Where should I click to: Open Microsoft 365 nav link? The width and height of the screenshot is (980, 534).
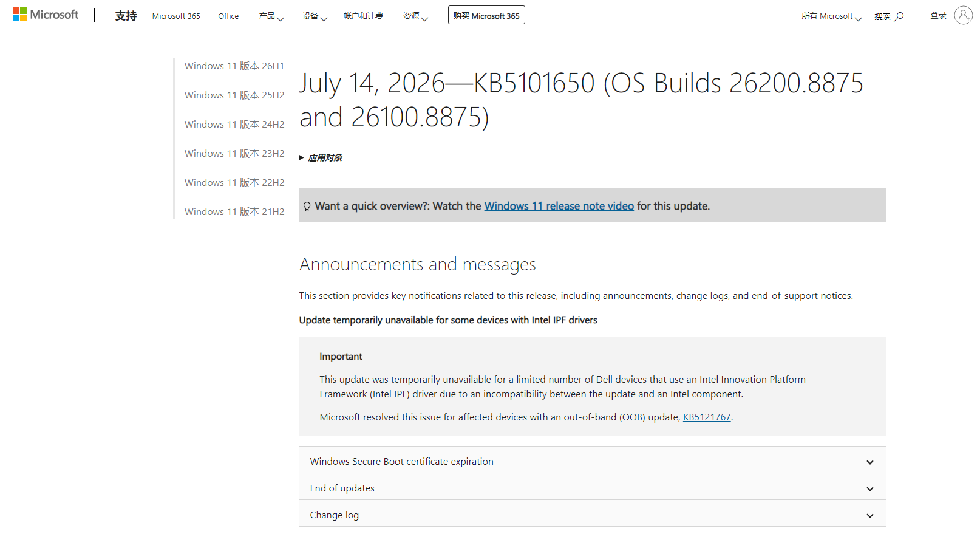[176, 16]
